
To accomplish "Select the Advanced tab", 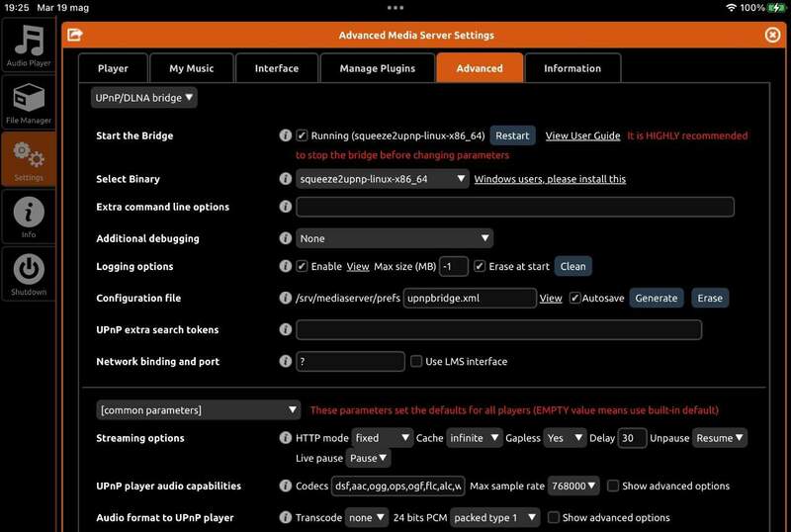I will coord(480,68).
